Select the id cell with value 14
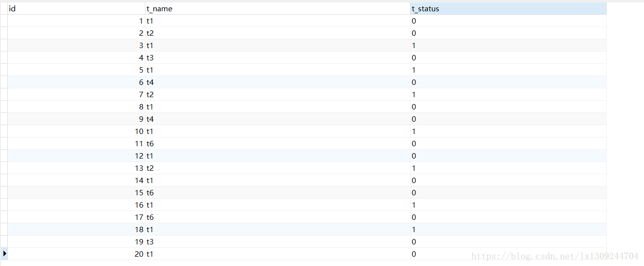644x266 pixels. tap(76, 181)
